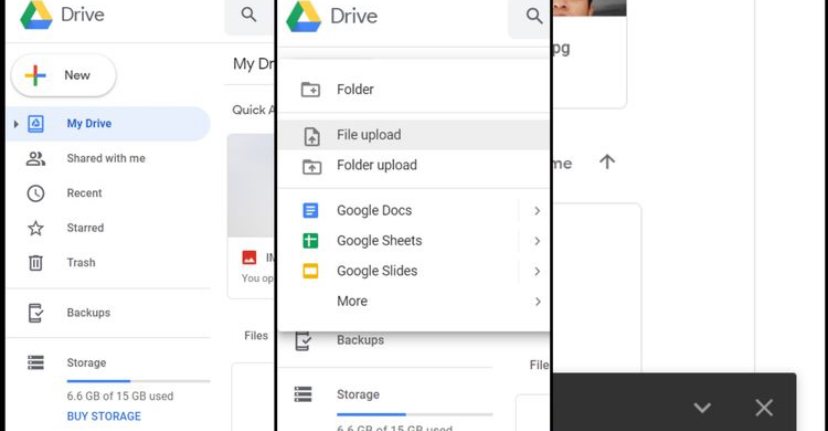This screenshot has height=431, width=828.
Task: Click the red image file icon under Quick Access
Action: [249, 258]
